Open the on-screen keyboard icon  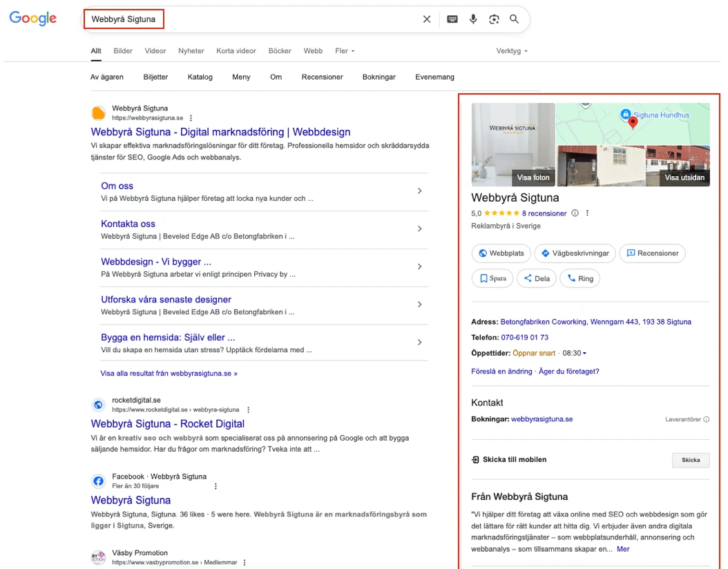coord(452,19)
